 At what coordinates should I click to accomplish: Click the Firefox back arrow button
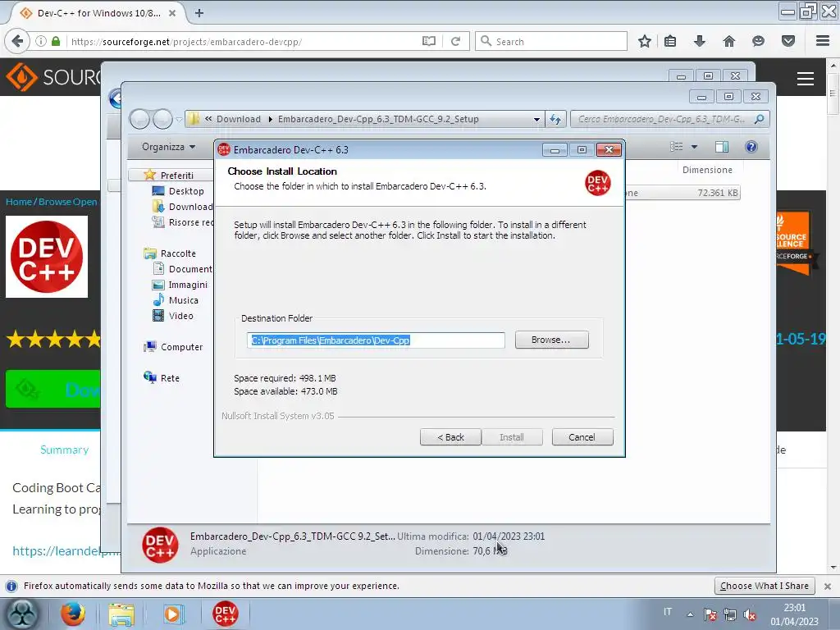18,41
